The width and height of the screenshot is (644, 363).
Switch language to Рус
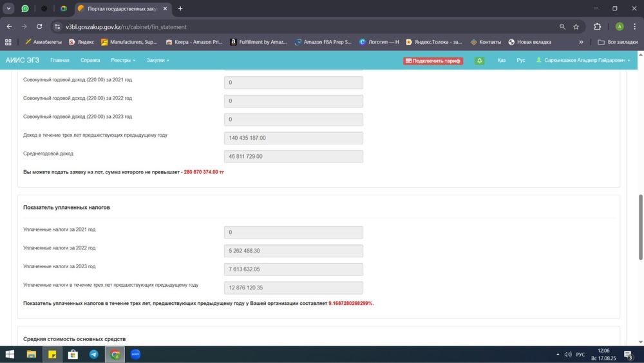[x=521, y=61]
